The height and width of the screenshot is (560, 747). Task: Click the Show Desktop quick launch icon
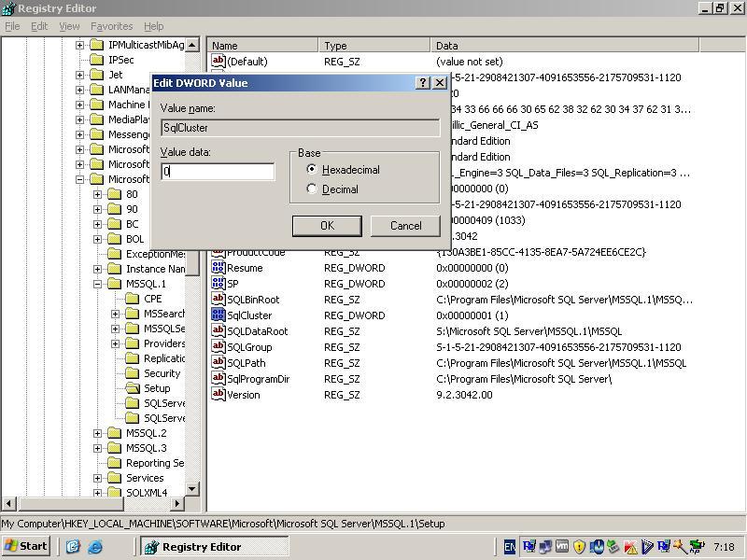tap(73, 546)
